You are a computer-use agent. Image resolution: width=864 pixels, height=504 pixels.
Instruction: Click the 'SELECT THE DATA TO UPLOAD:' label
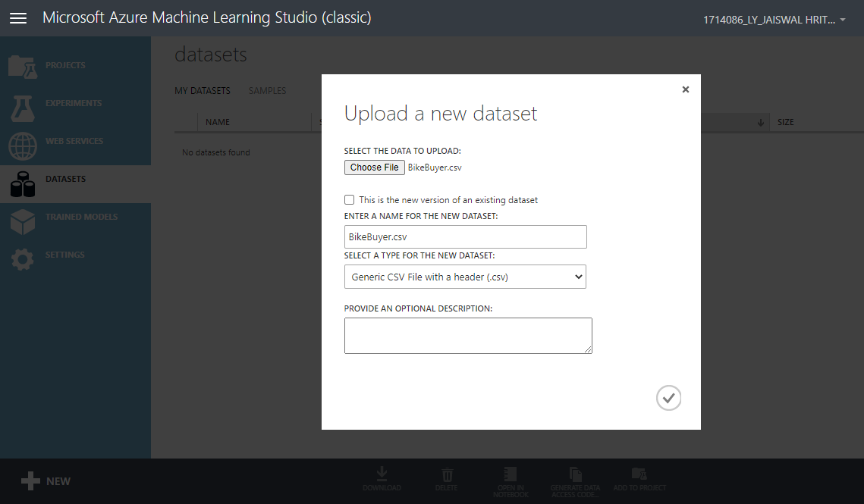(402, 151)
